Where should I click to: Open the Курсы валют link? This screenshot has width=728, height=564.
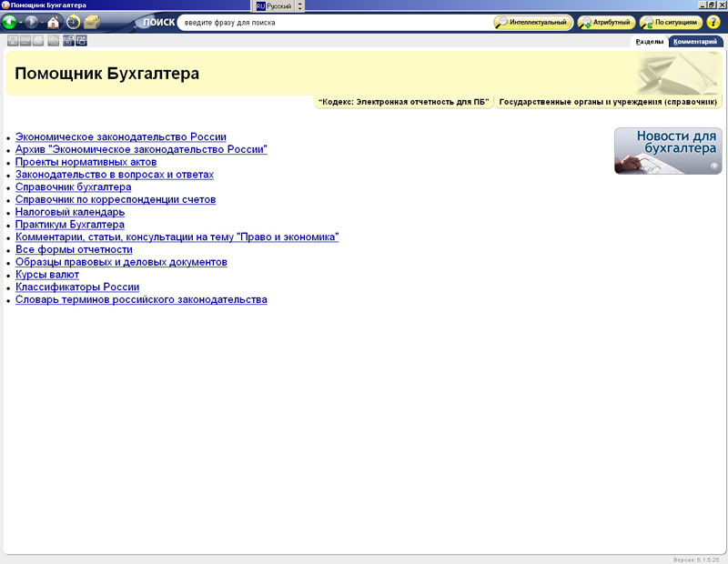tap(47, 275)
